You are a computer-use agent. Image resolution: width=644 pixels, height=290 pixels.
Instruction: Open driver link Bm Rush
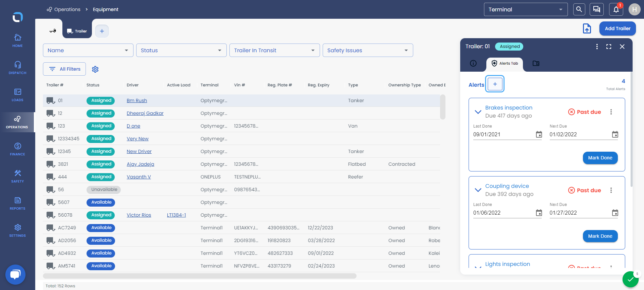click(137, 100)
